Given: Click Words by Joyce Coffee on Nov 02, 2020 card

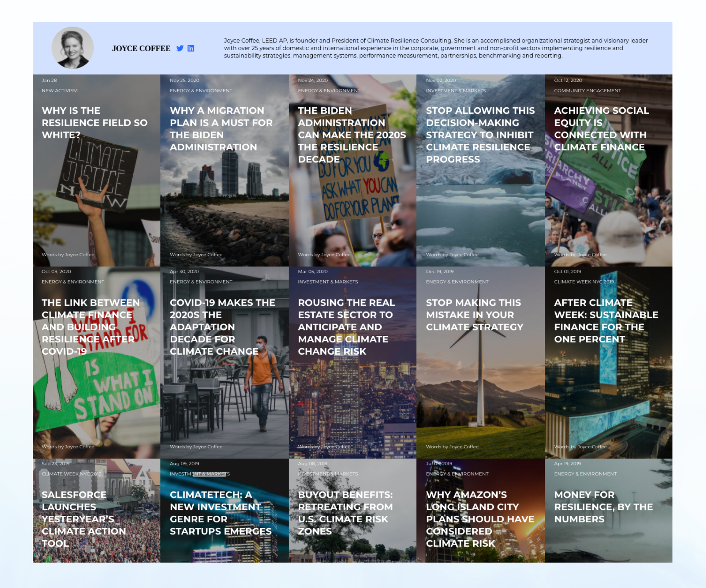Looking at the screenshot, I should (452, 255).
